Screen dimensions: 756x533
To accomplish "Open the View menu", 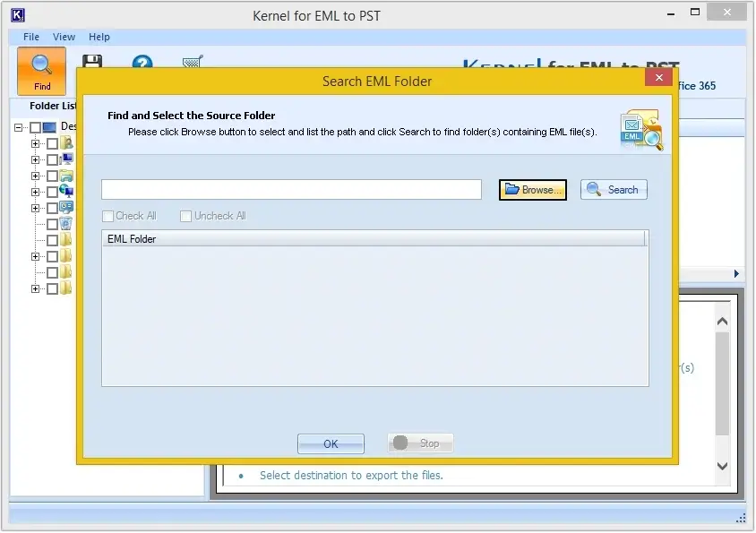I will [x=64, y=37].
